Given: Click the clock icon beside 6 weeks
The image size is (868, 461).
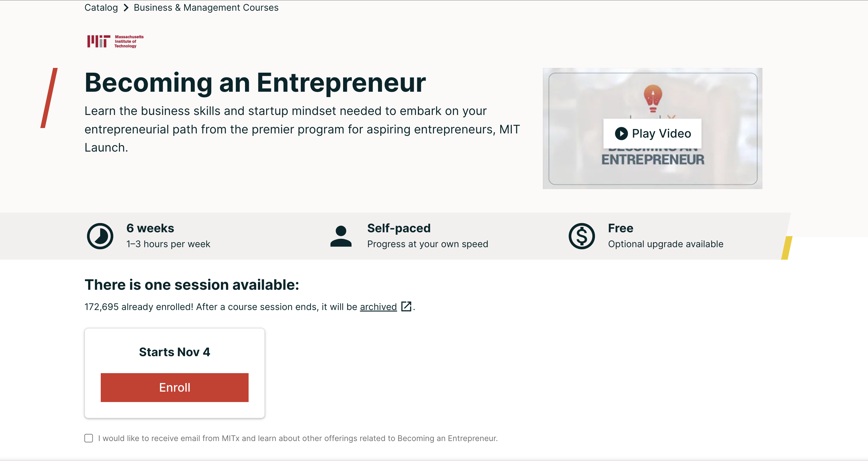Looking at the screenshot, I should tap(100, 236).
